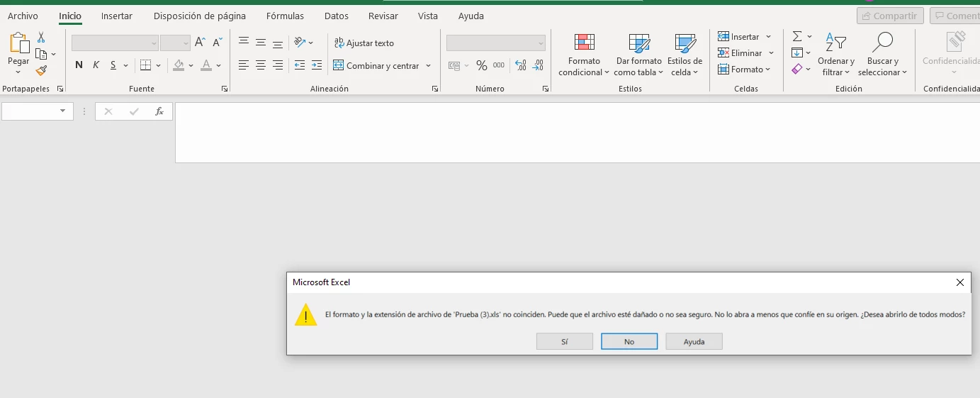Viewport: 980px width, 398px height.
Task: Open Ordenar y filtrar menu
Action: click(836, 55)
